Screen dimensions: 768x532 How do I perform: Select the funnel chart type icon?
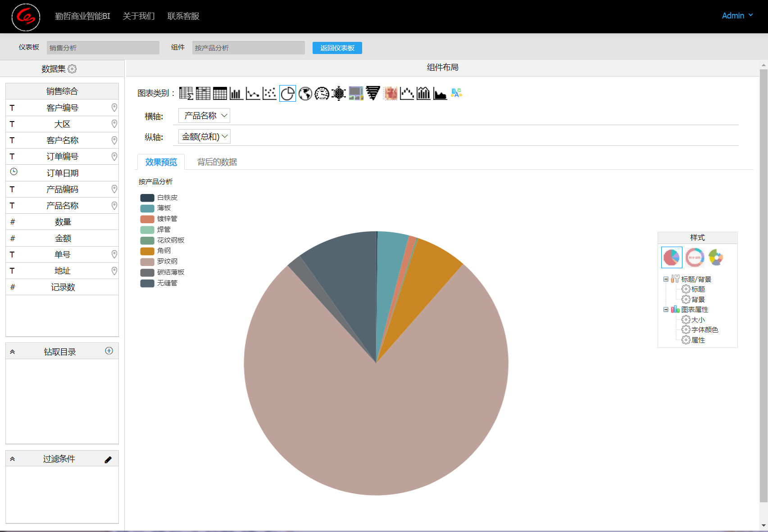click(373, 93)
